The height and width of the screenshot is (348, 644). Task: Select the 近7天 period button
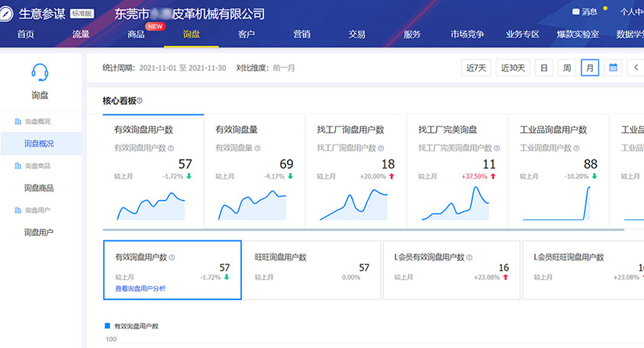click(x=476, y=68)
